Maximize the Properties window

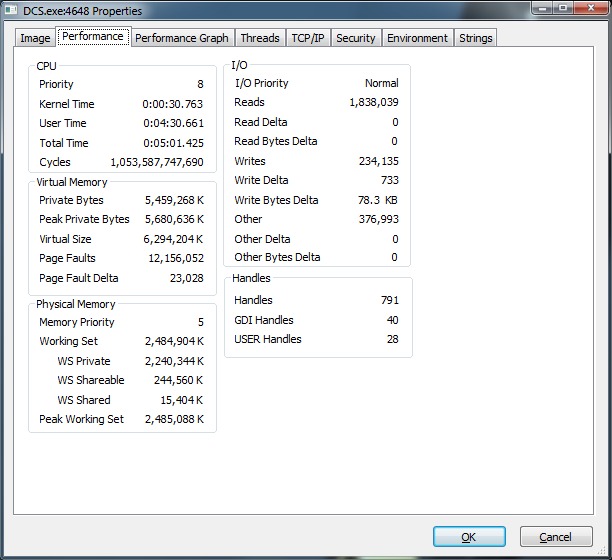pos(563,8)
